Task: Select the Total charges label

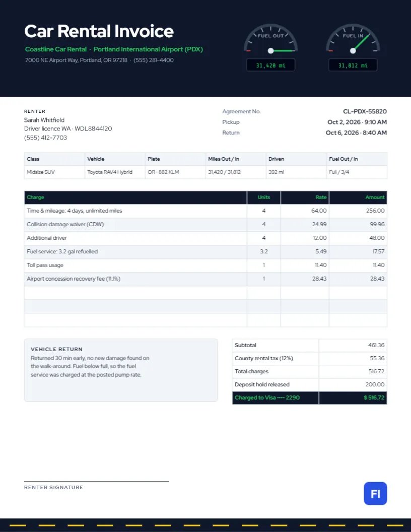Action: (251, 371)
